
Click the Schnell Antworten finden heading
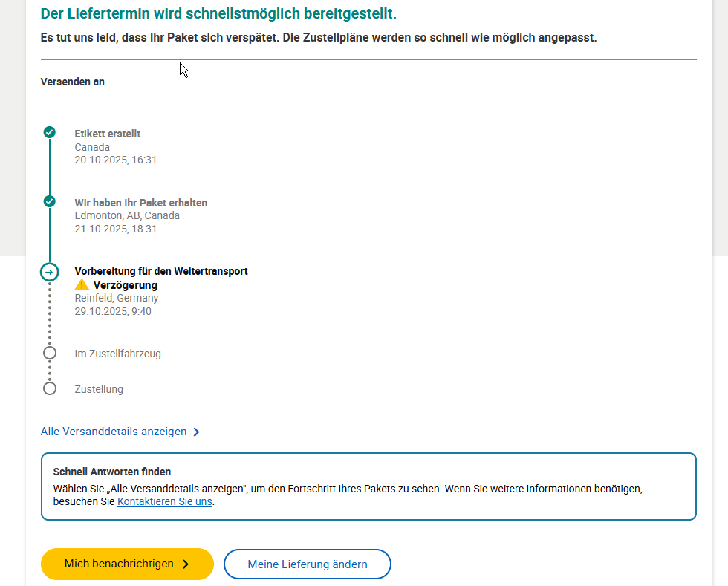click(112, 472)
